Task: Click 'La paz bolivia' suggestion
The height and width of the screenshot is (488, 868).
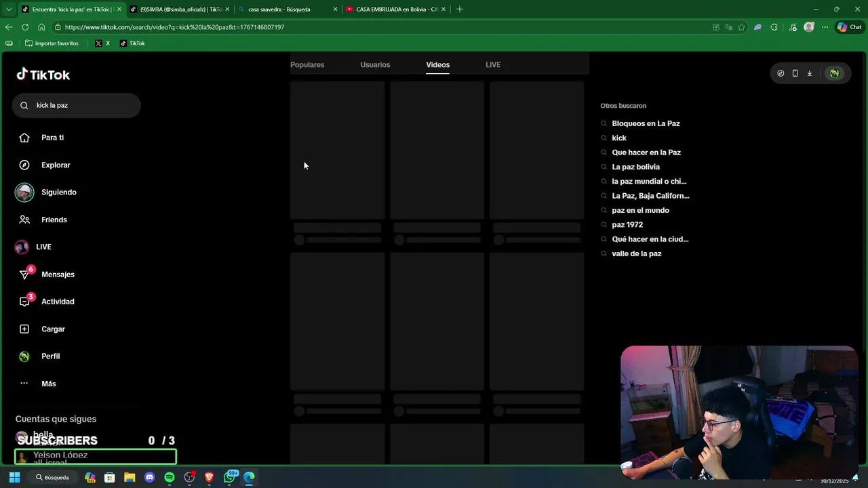Action: pyautogui.click(x=635, y=167)
